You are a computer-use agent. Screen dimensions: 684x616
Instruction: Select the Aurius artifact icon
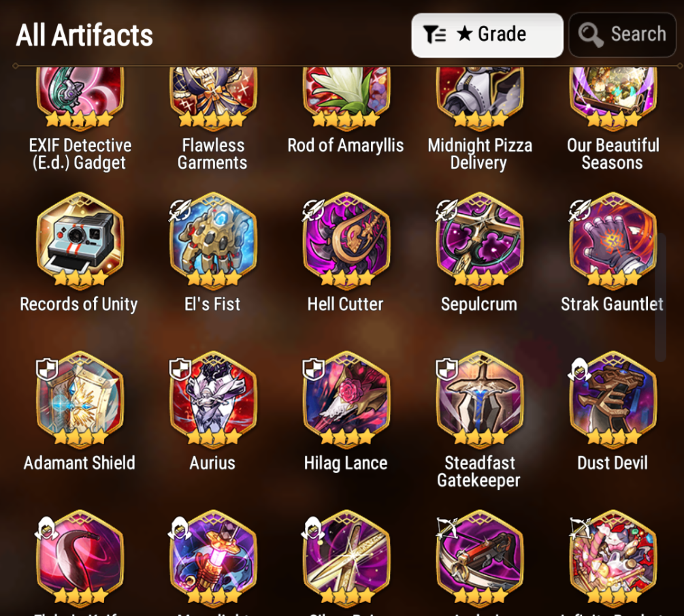pos(213,400)
